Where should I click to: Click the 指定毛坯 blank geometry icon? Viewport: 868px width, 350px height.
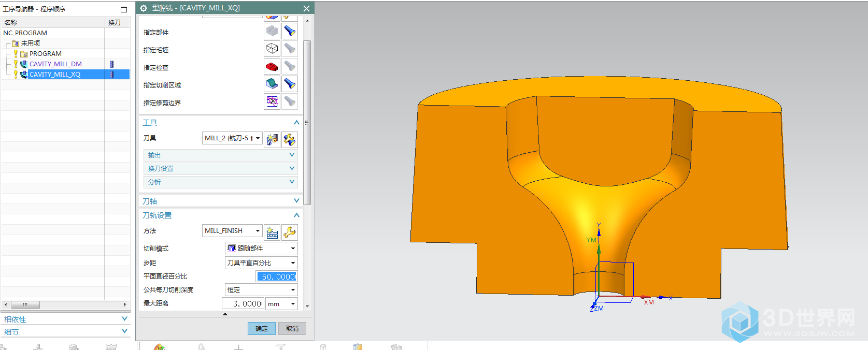point(272,49)
